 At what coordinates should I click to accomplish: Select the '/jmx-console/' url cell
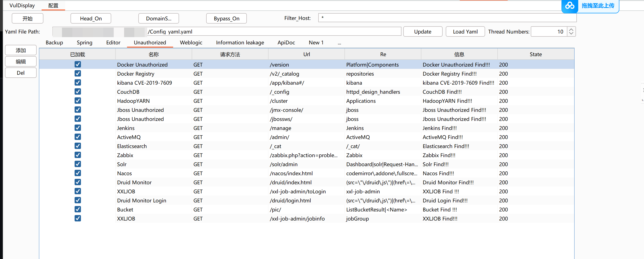(307, 110)
